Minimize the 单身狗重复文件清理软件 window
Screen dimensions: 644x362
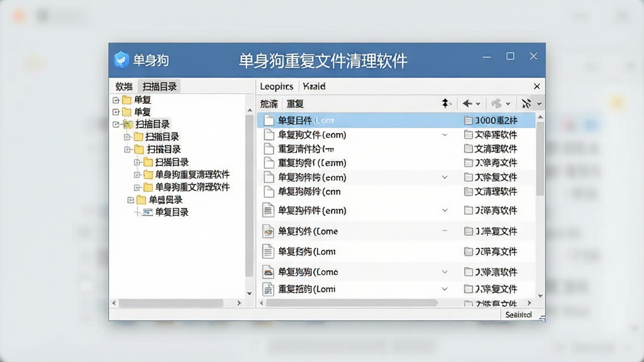(x=487, y=57)
